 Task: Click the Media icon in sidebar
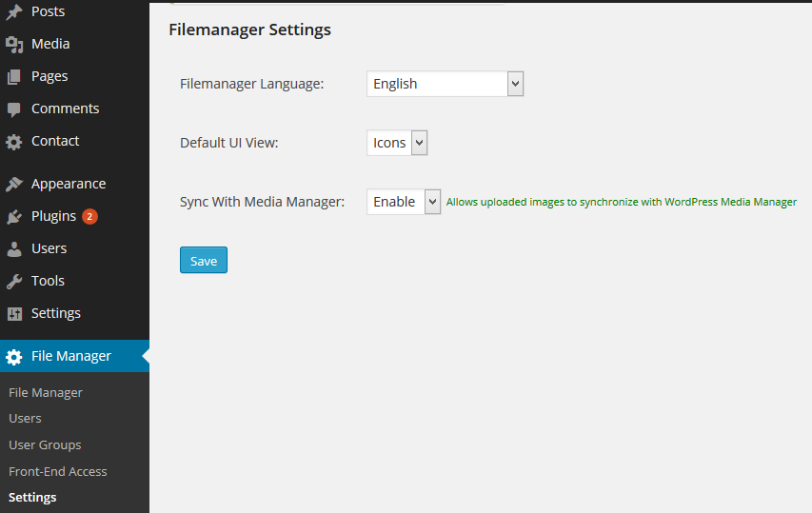pos(14,44)
